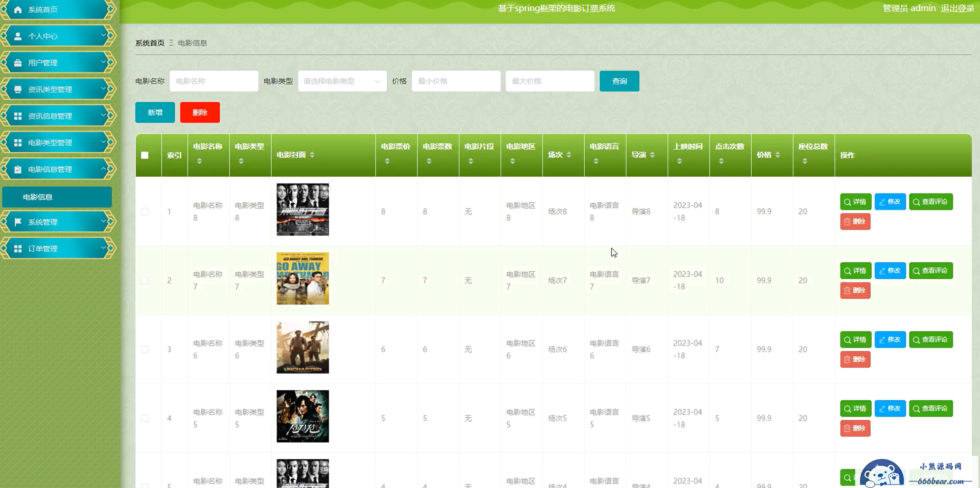980x488 pixels.
Task: Click the flag icon for 系统管理
Action: pos(18,222)
